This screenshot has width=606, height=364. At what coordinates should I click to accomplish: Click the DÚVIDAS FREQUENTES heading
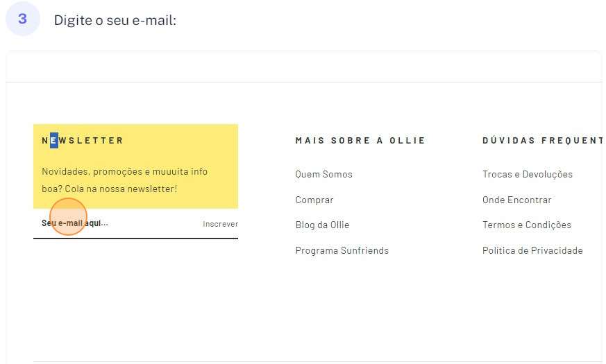541,140
